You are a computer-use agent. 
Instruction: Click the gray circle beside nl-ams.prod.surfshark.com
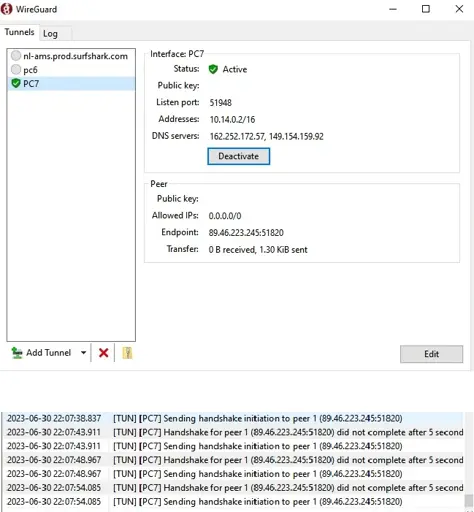click(x=16, y=56)
